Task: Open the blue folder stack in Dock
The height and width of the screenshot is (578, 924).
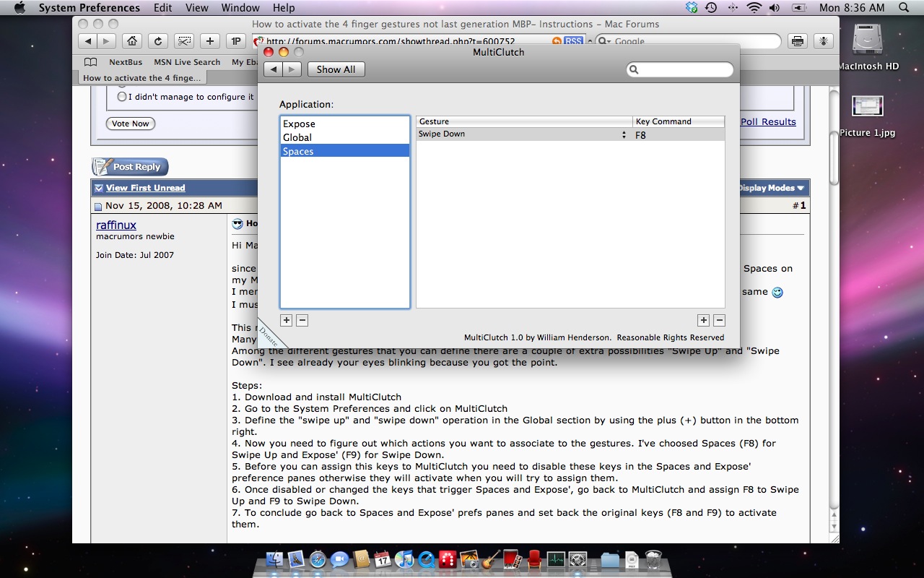Action: coord(610,559)
